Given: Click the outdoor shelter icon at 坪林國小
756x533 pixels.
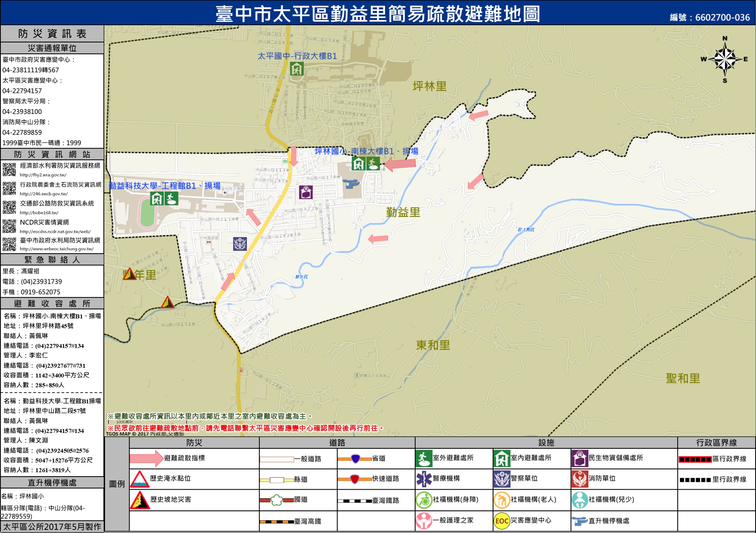Looking at the screenshot, I should click(373, 164).
